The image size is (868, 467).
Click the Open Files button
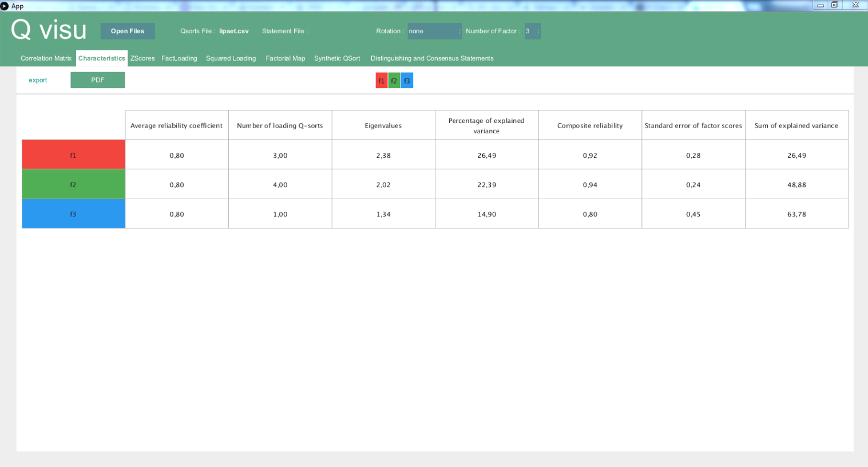point(128,31)
